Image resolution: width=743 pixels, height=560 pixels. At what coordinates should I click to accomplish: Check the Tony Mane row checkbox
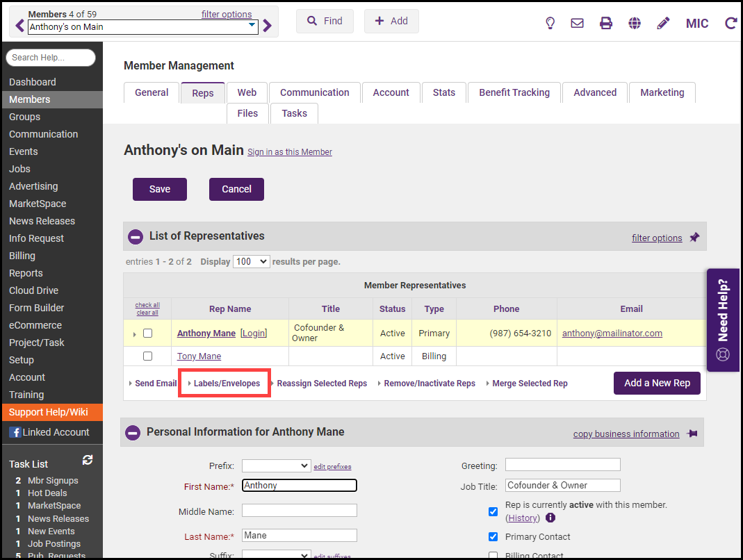pyautogui.click(x=147, y=356)
